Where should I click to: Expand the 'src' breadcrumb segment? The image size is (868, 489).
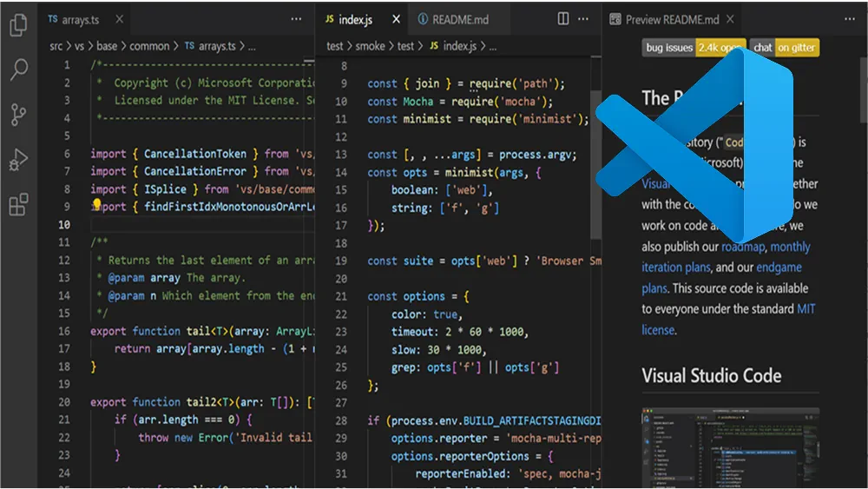tap(57, 46)
